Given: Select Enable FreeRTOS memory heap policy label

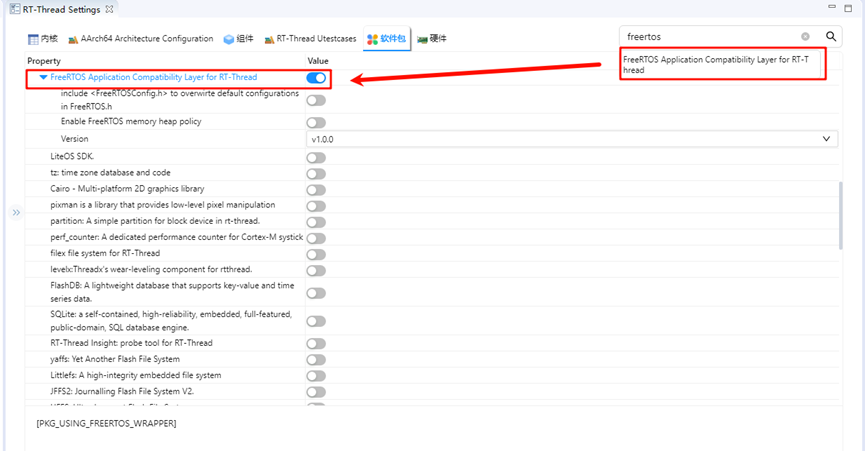Looking at the screenshot, I should point(131,121).
